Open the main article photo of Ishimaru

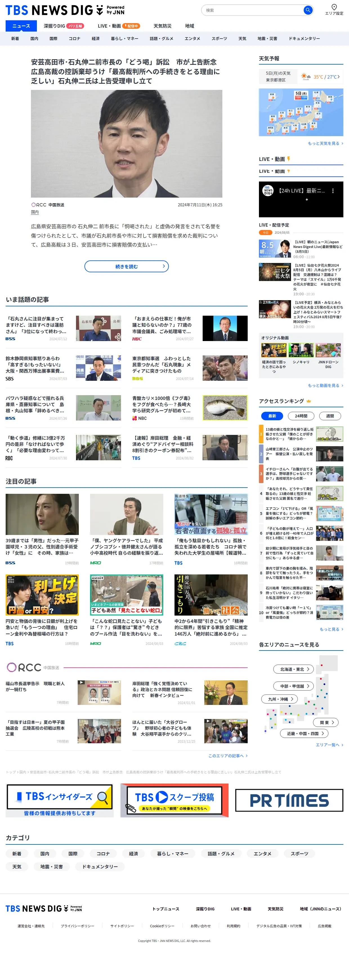[126, 143]
